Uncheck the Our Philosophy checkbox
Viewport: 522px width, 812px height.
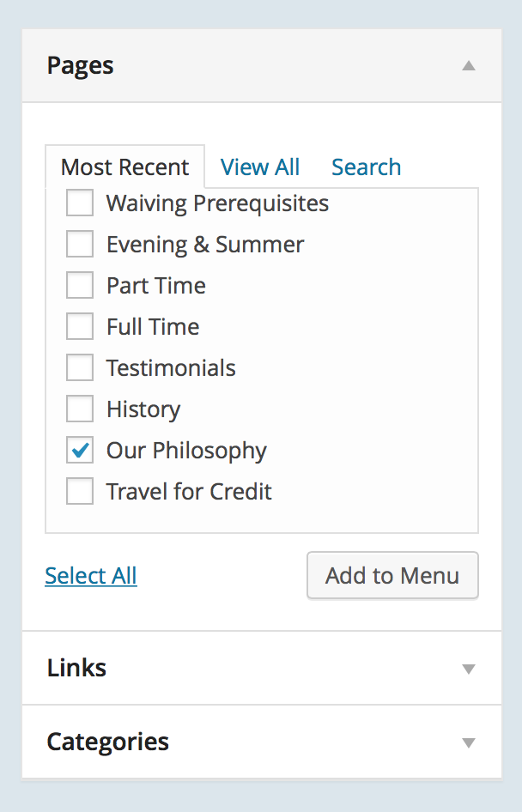coord(80,451)
